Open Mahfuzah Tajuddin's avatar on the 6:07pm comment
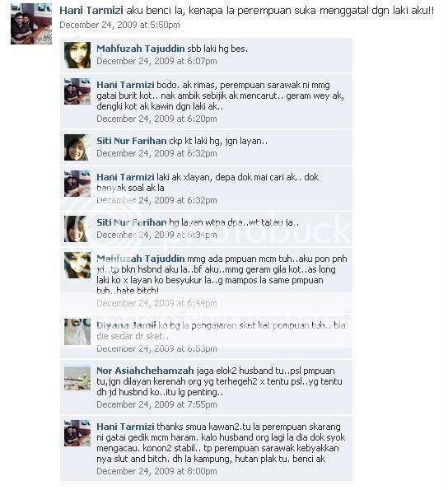 (x=77, y=55)
